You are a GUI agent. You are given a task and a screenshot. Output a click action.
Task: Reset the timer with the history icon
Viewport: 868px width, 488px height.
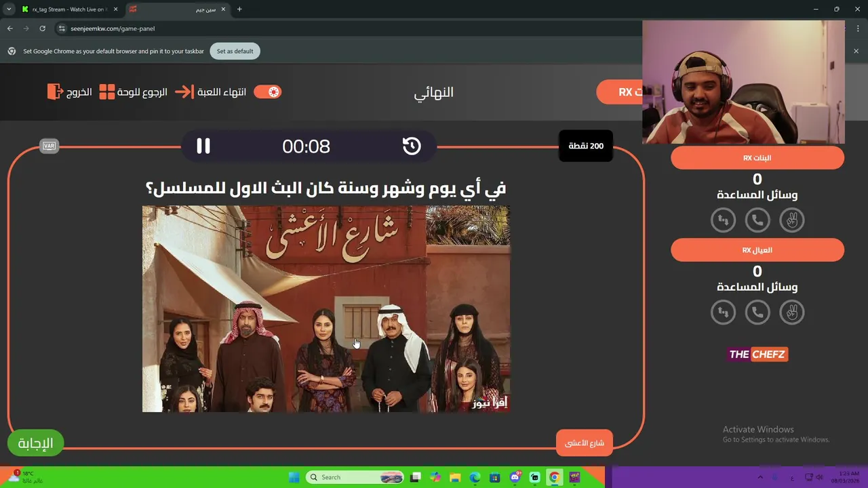(x=412, y=146)
